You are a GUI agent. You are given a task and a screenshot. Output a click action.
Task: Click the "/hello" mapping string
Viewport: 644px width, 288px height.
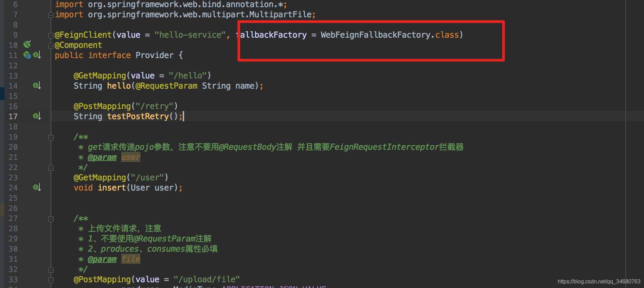[188, 76]
